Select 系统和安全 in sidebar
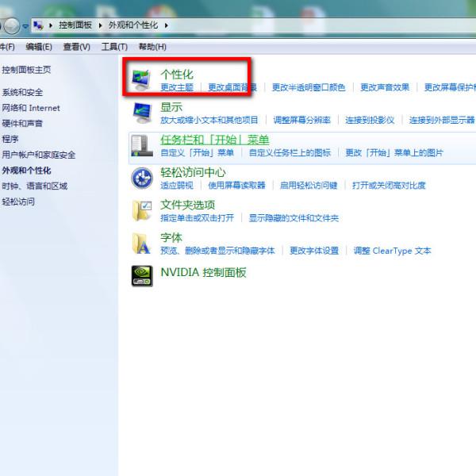This screenshot has height=476, width=476. 22,92
